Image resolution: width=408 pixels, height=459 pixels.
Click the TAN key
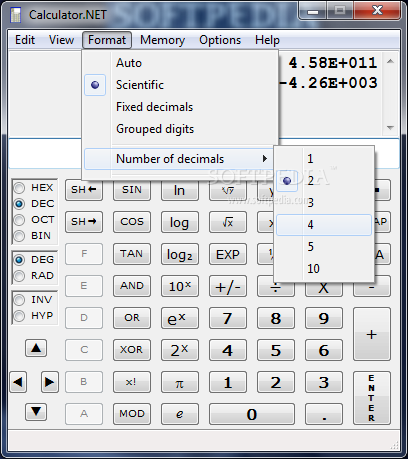tap(132, 254)
